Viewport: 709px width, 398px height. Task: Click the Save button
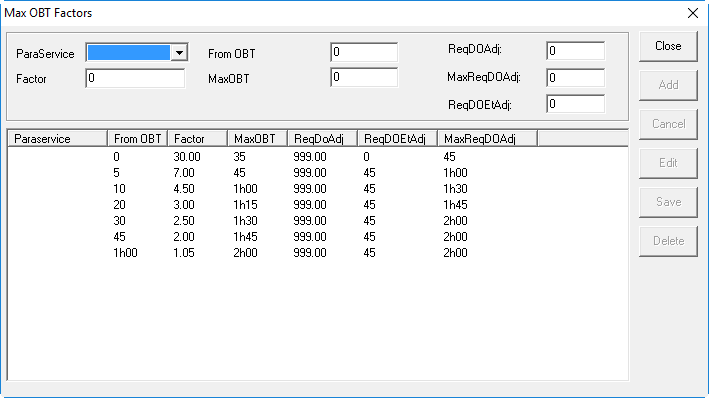(668, 202)
